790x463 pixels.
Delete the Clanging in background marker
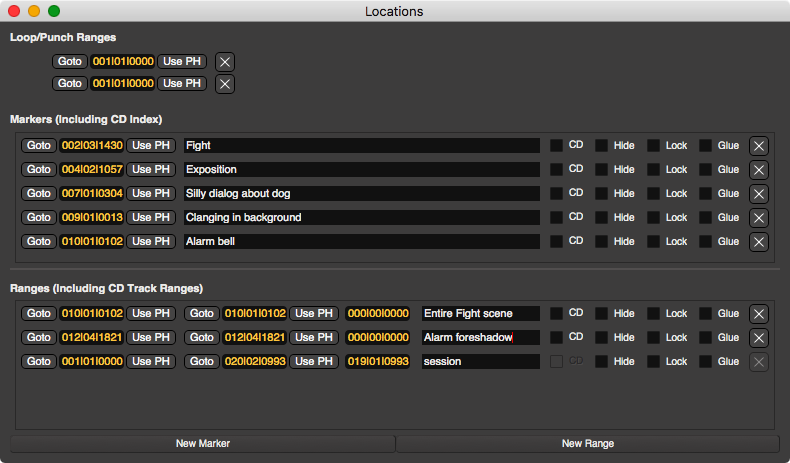(758, 218)
